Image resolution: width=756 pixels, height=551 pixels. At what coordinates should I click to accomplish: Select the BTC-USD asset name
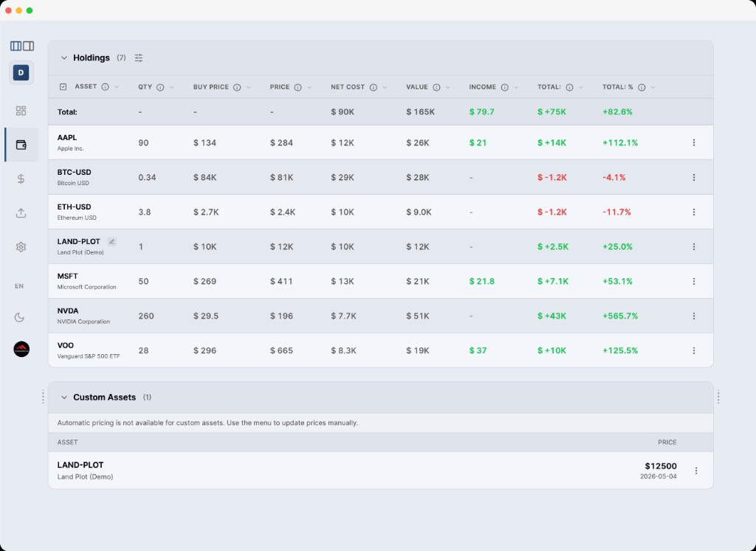[75, 173]
